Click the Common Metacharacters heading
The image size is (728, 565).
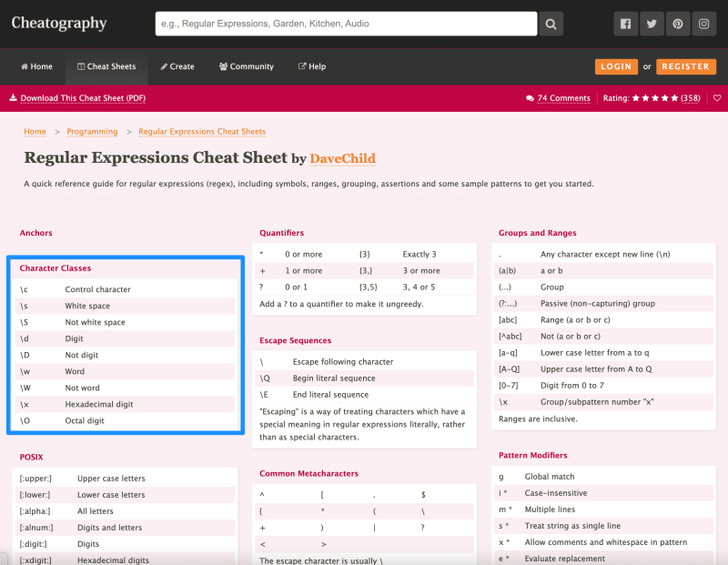coord(308,473)
